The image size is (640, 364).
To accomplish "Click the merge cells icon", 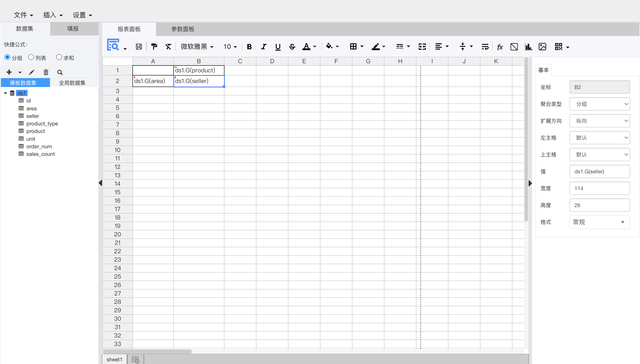I will pyautogui.click(x=422, y=47).
